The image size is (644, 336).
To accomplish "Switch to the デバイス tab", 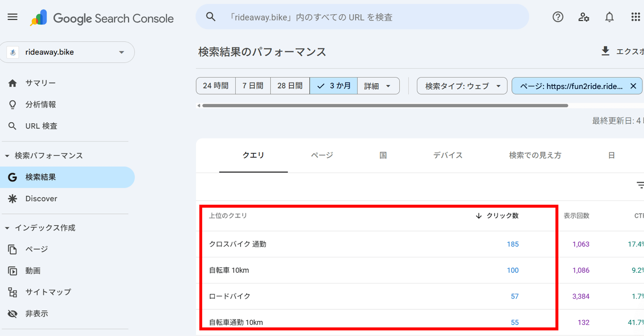I will point(448,155).
